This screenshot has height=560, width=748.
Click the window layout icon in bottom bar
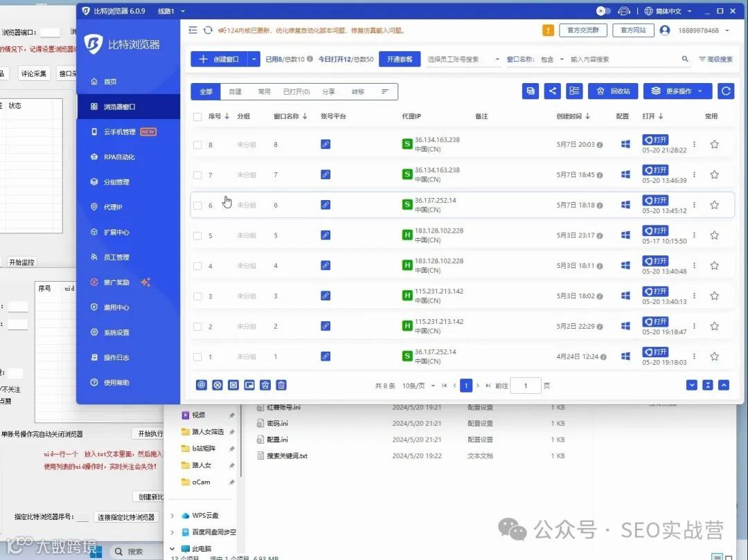[x=249, y=385]
